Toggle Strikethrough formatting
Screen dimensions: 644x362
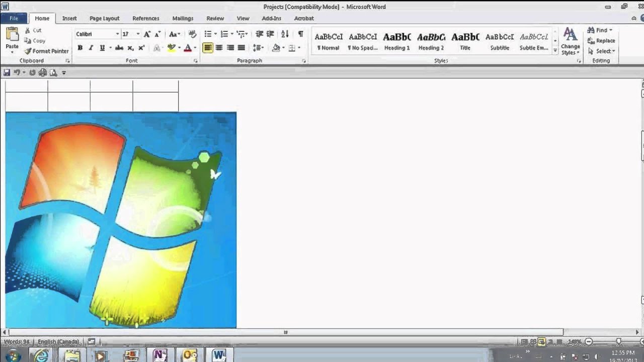coord(119,48)
